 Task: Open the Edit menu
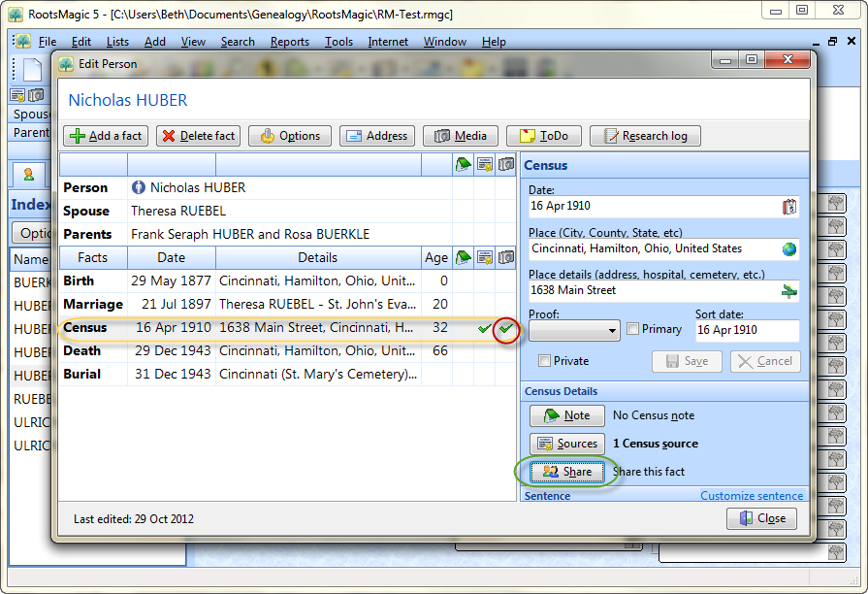[81, 42]
